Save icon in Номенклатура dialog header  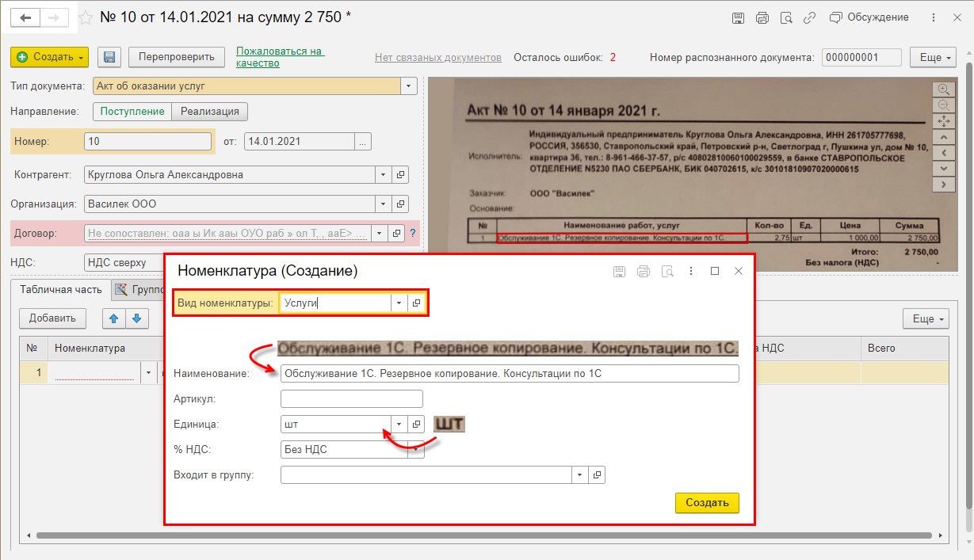620,271
